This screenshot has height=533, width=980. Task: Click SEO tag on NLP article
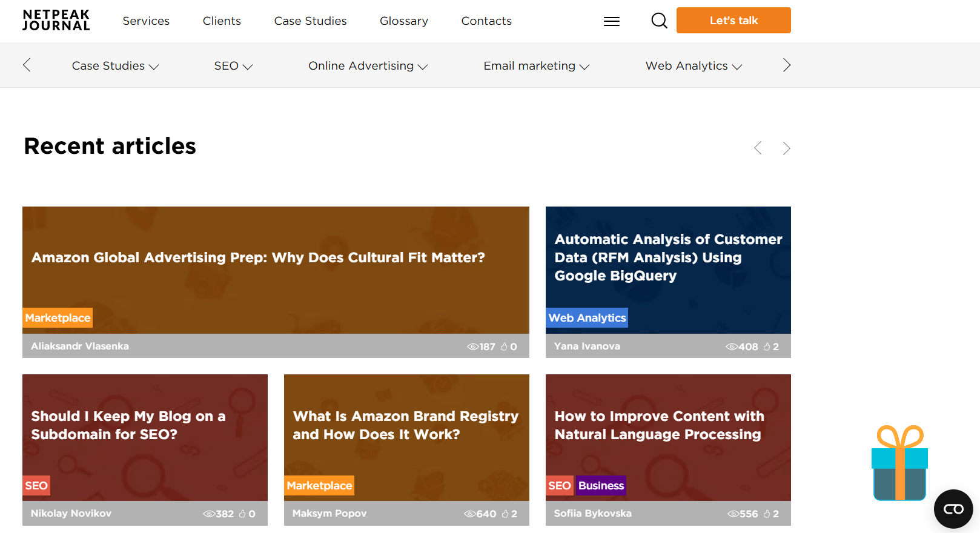[x=560, y=486]
